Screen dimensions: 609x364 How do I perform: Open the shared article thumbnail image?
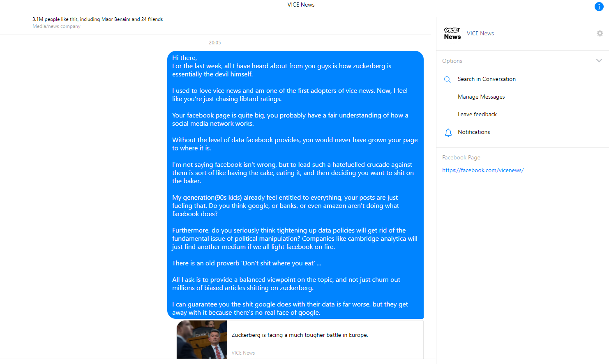coord(202,340)
